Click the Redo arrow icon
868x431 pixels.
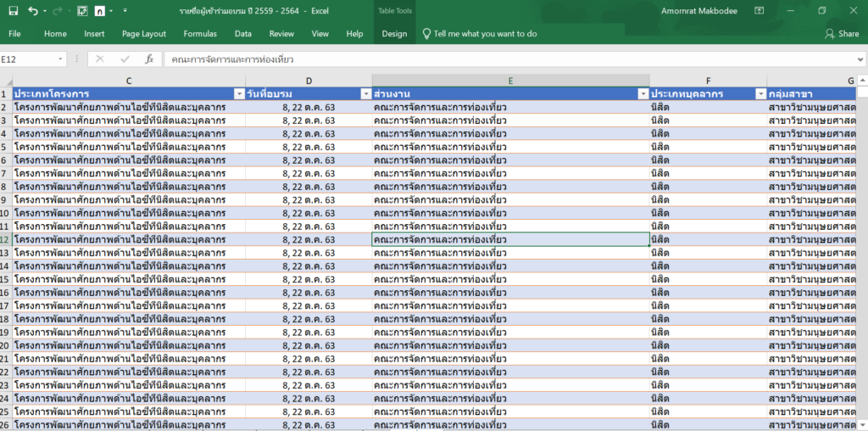pyautogui.click(x=58, y=11)
